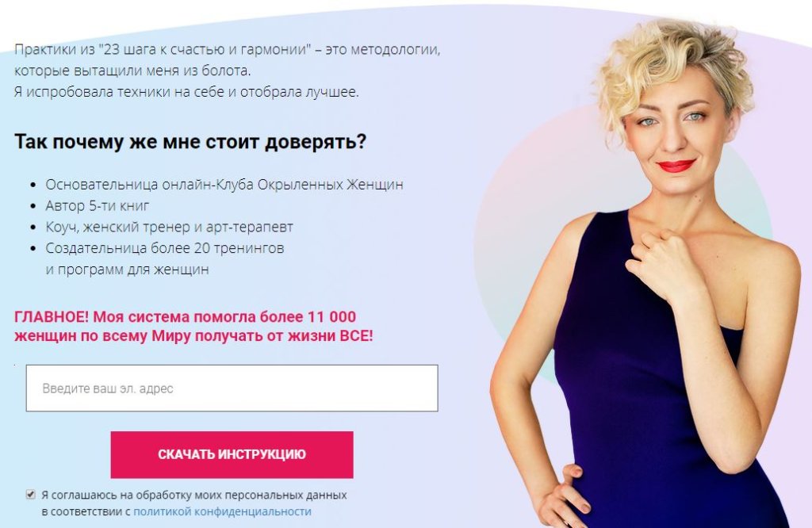Click the СКАЧАТЬ ИНСТРУКЦИЮ button
Screen dimensions: 812x528
point(232,454)
